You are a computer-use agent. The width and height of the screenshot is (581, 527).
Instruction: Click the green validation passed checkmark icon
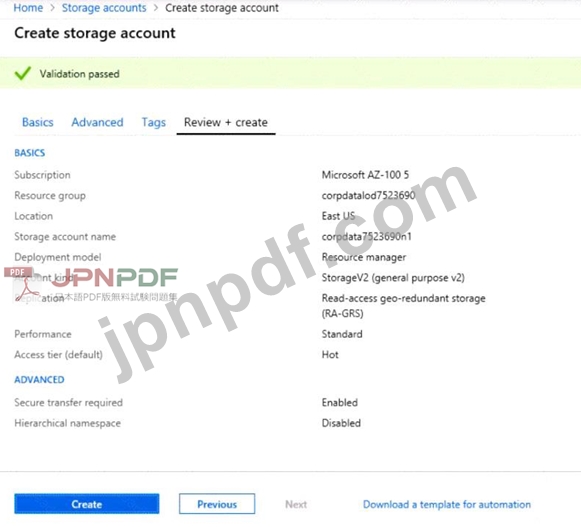pos(23,73)
